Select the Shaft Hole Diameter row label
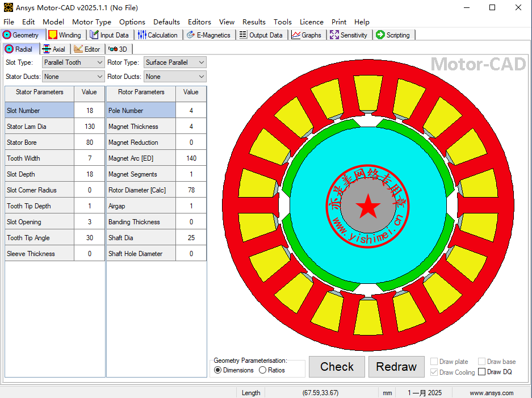The width and height of the screenshot is (532, 398). (x=141, y=254)
